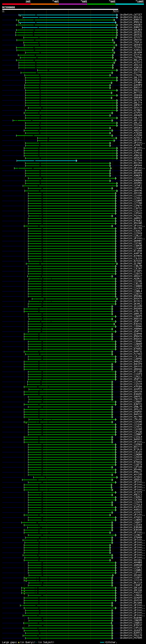
Task: Select the UniRef100_Q9SU63 label
Action: pos(131,128)
